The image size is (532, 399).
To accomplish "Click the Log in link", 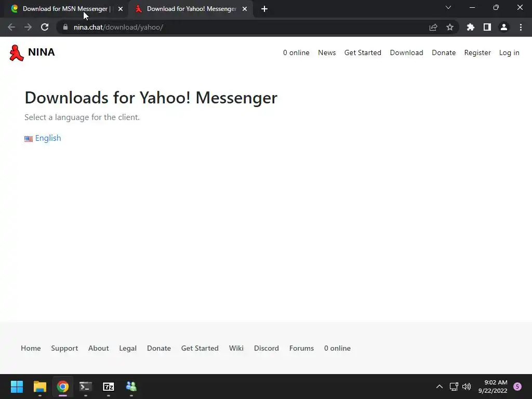I will click(x=509, y=52).
